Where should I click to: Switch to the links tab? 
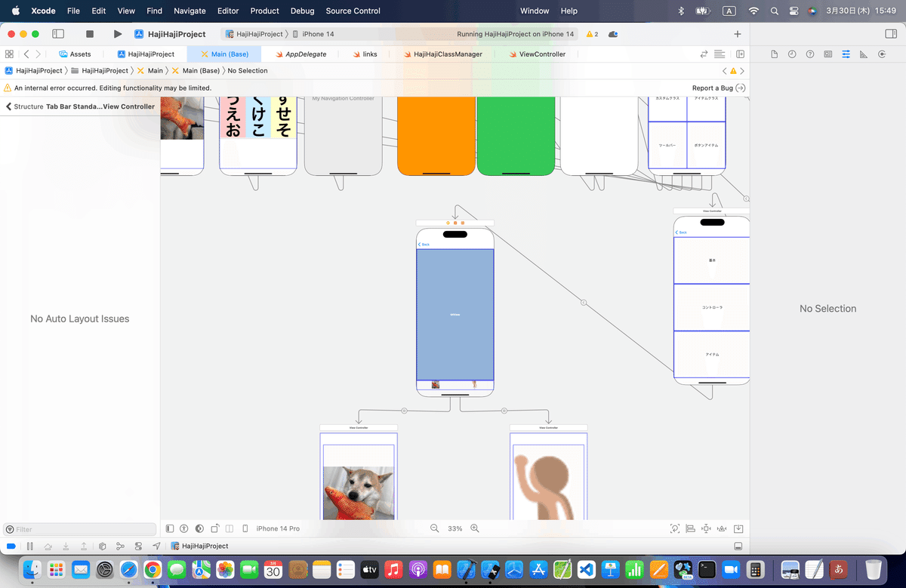click(x=365, y=54)
